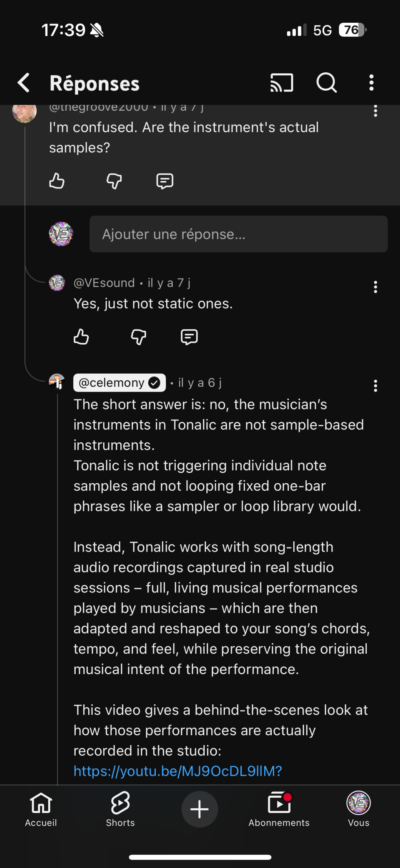Open the Abonnements tab

coord(279,810)
